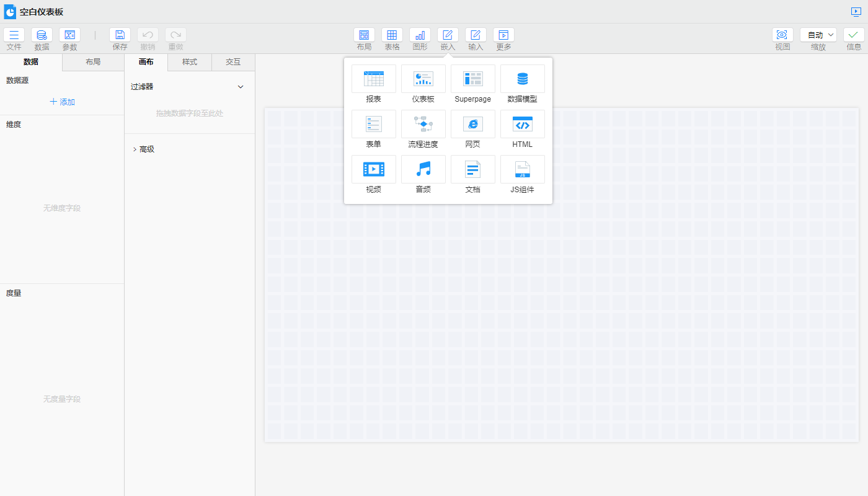Click 添加 to add a data source
The width and height of the screenshot is (868, 496).
tap(62, 102)
